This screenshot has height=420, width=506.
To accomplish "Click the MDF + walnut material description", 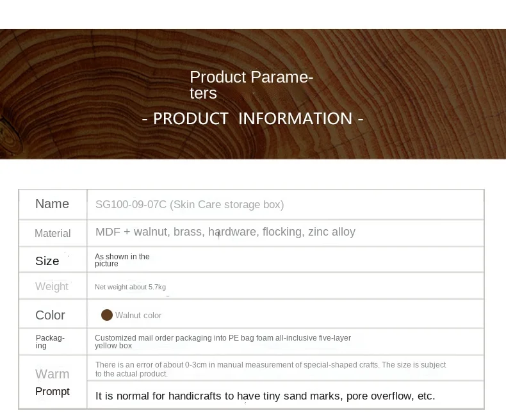I will [225, 232].
